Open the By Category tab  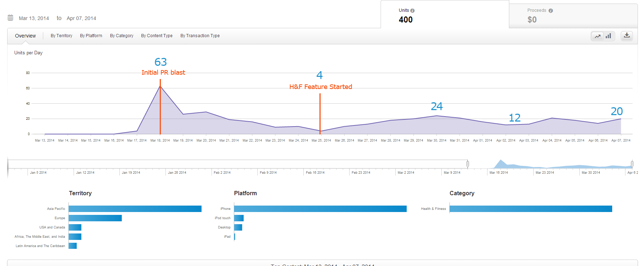[122, 36]
